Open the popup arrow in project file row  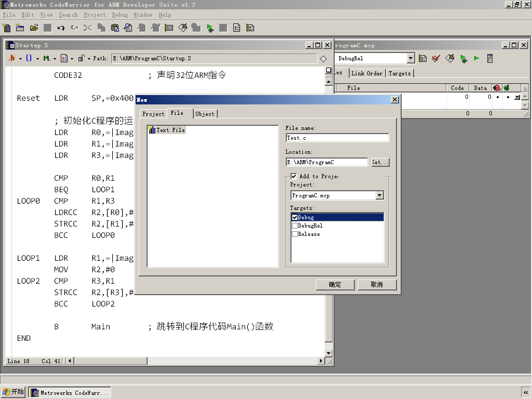[517, 97]
